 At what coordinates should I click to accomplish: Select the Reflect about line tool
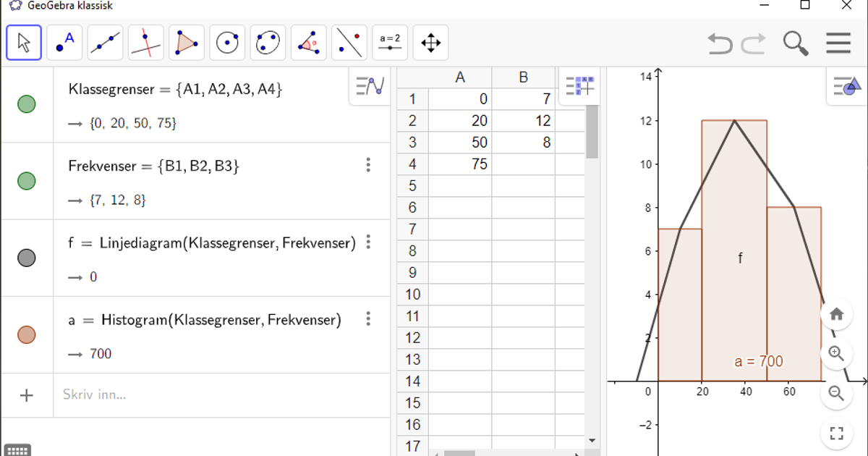(x=349, y=43)
